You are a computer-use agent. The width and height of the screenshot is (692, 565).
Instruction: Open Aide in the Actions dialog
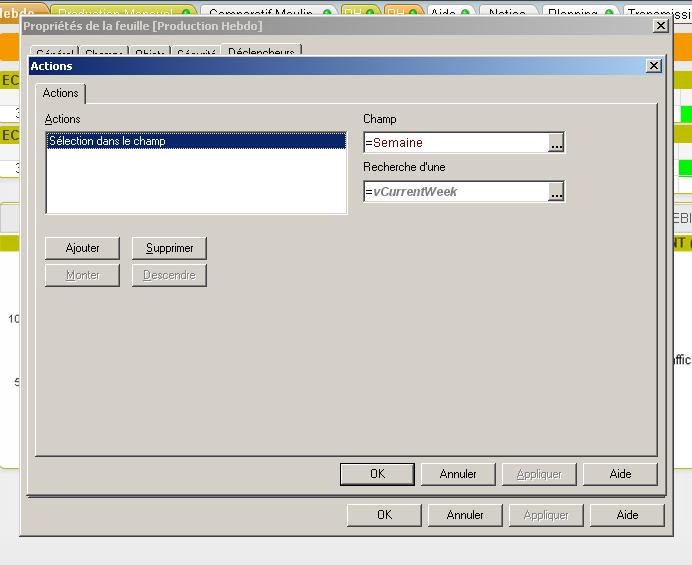(x=620, y=474)
